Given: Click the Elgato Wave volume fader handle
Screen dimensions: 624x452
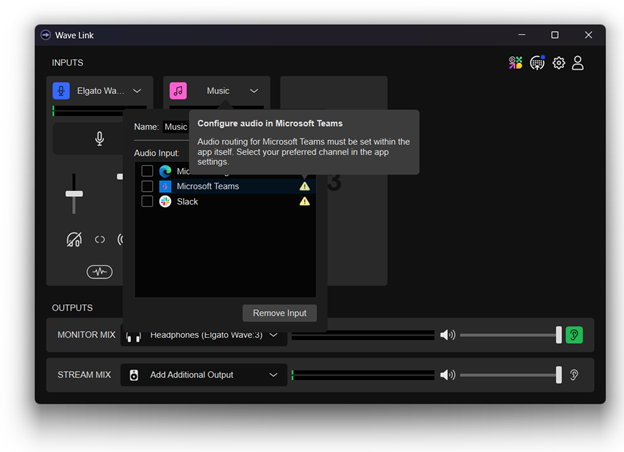Looking at the screenshot, I should [74, 194].
